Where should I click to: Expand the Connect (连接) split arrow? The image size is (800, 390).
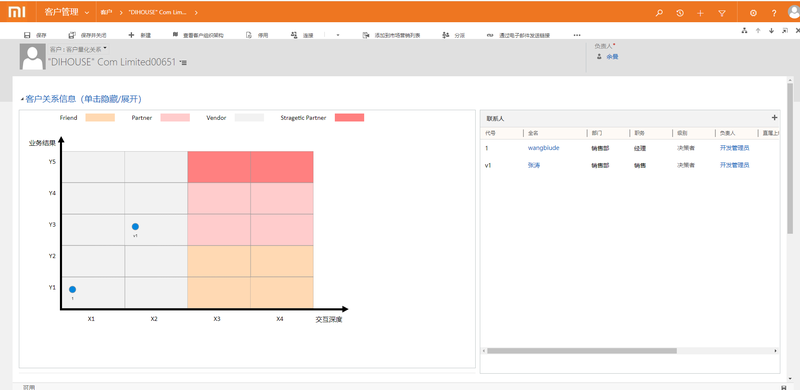tap(338, 35)
